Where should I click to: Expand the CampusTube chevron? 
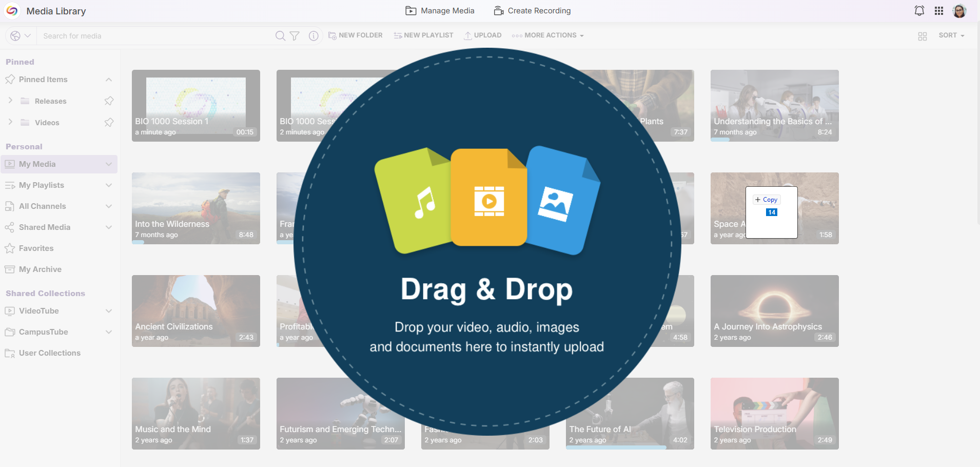coord(109,332)
